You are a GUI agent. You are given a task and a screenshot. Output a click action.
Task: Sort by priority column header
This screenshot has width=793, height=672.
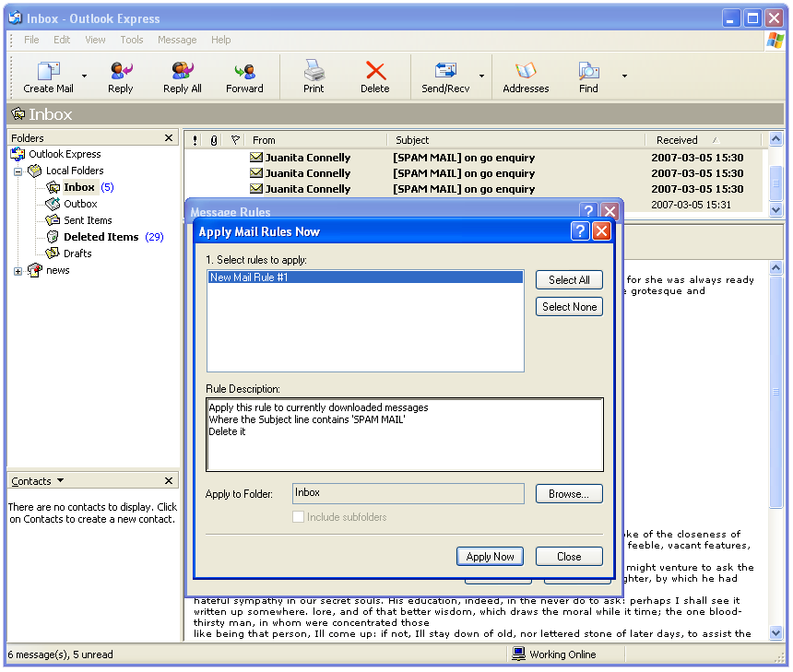[195, 140]
